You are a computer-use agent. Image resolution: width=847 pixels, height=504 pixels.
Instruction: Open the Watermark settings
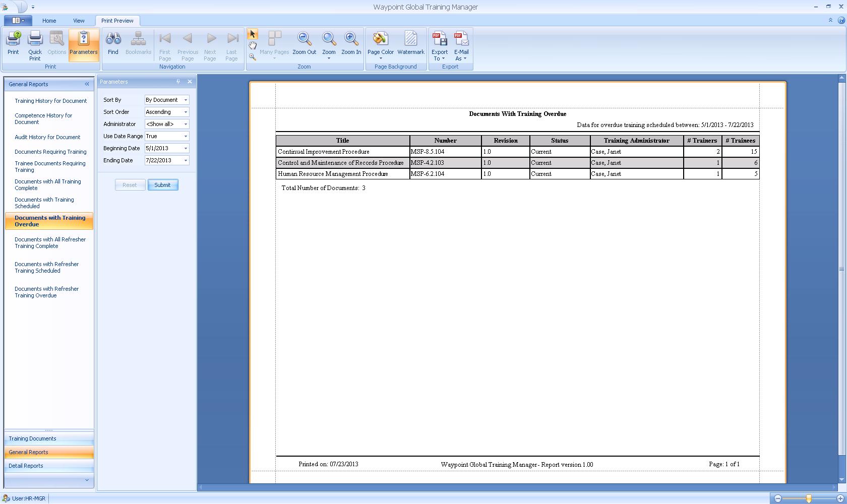coord(410,44)
